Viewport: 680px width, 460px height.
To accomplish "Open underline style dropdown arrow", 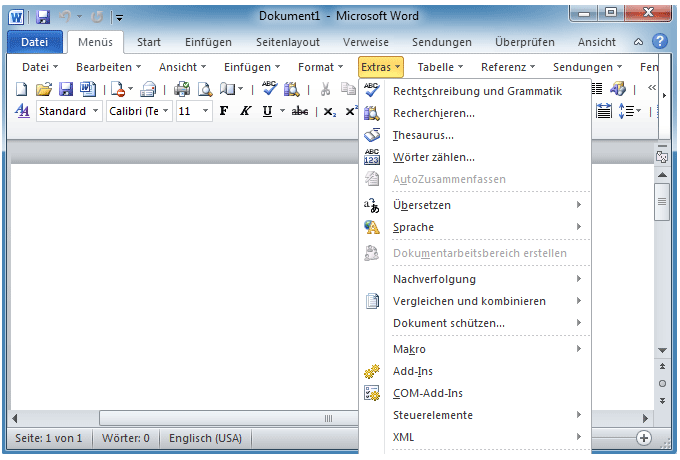I will tap(282, 111).
